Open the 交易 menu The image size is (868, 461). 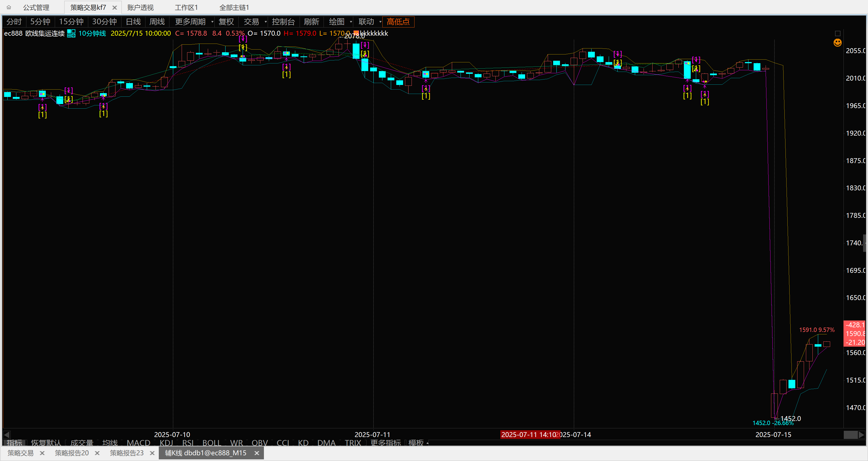click(251, 22)
